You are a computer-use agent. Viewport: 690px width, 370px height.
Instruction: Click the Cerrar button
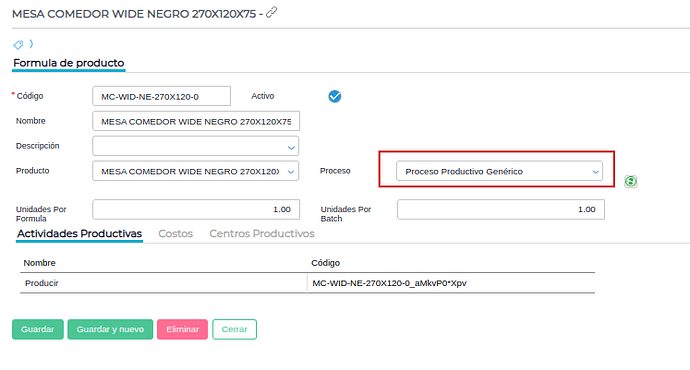(234, 329)
